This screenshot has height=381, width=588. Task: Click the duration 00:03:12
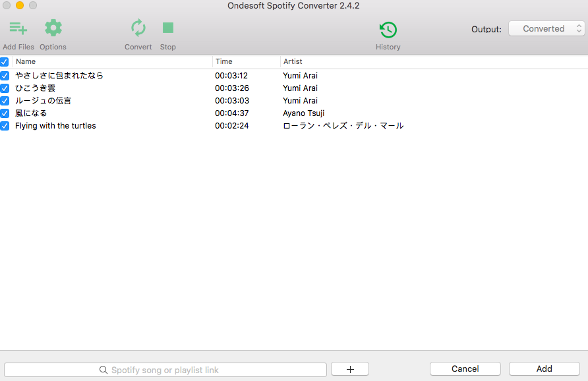231,76
